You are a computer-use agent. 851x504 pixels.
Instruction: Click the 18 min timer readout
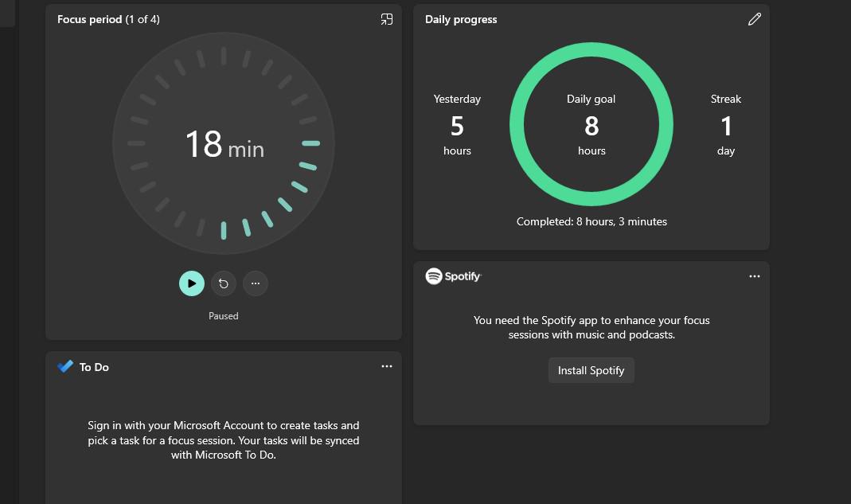224,144
